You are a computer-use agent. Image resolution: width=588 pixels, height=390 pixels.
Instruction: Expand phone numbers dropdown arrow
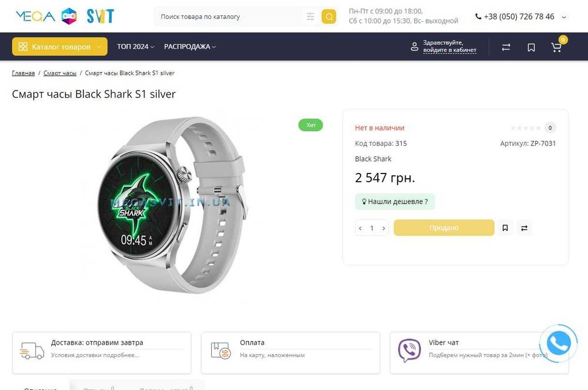point(564,17)
